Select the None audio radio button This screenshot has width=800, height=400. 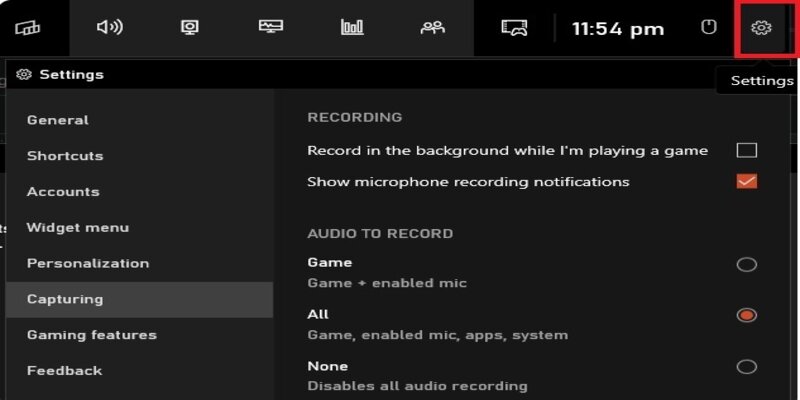click(x=746, y=366)
